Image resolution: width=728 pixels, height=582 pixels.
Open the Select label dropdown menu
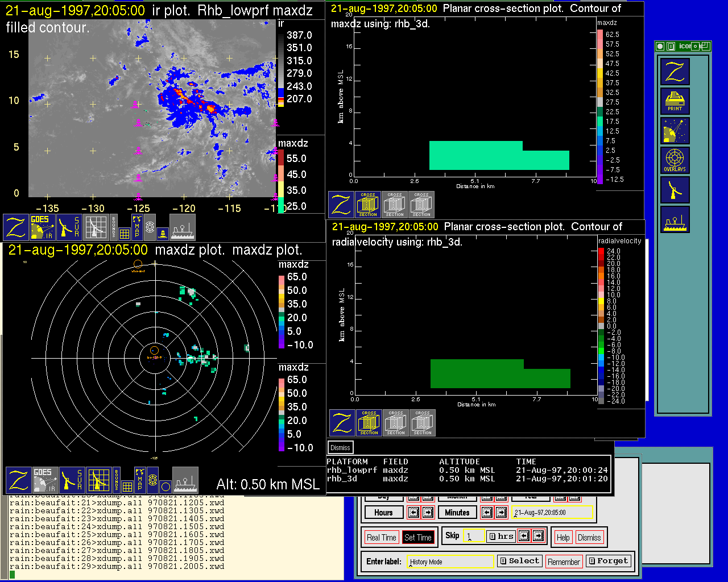[519, 561]
